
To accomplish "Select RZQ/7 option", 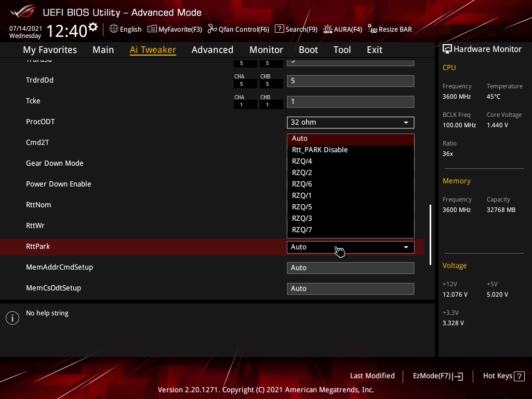I will (x=351, y=230).
